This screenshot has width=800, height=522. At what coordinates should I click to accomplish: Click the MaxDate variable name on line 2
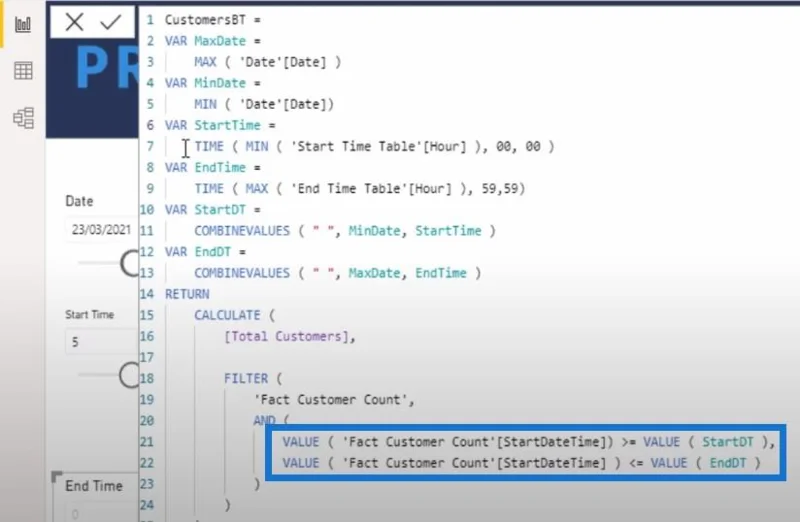point(220,41)
